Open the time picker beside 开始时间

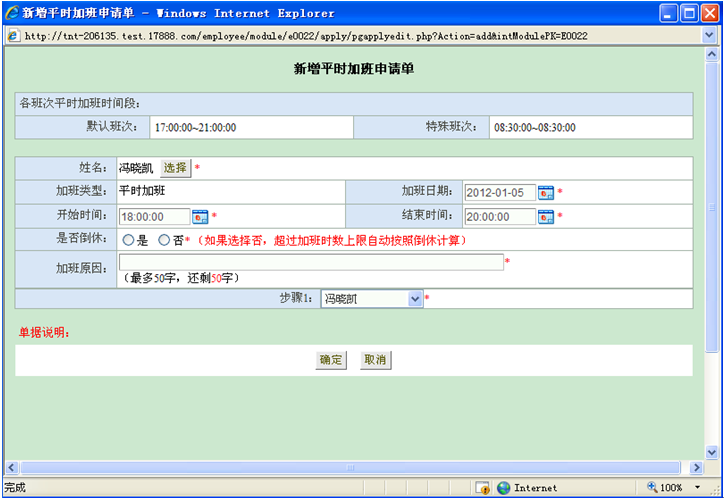pyautogui.click(x=200, y=216)
